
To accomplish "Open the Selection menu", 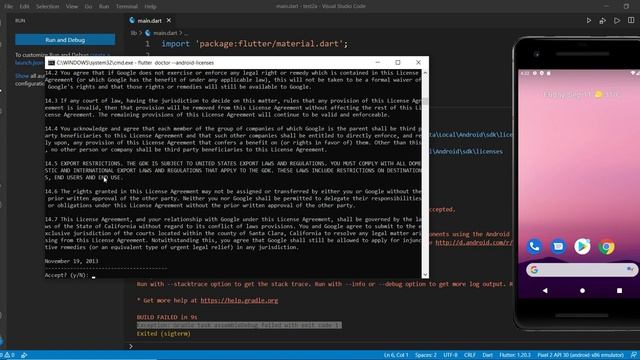I will pos(47,6).
